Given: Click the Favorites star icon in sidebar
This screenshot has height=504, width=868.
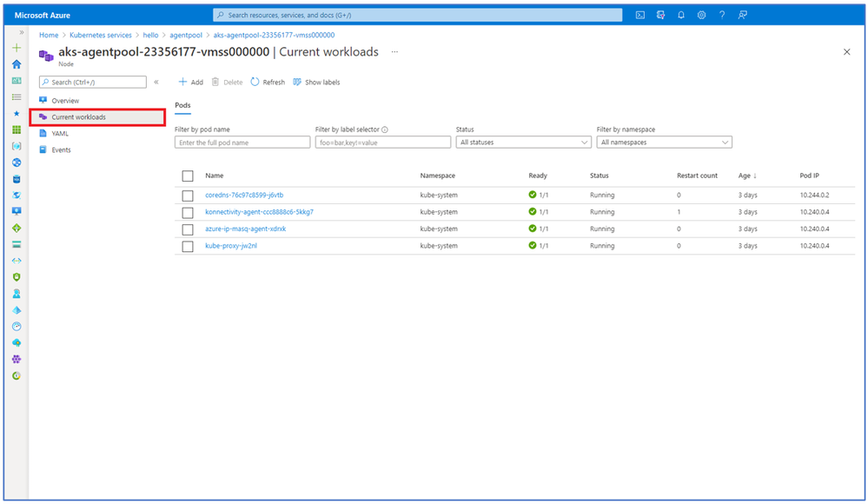Looking at the screenshot, I should [17, 114].
